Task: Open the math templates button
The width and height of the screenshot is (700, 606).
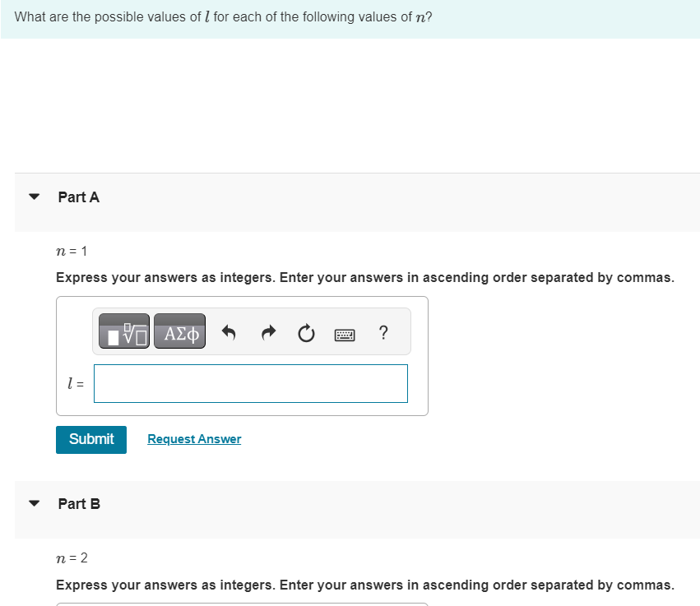Action: (125, 333)
